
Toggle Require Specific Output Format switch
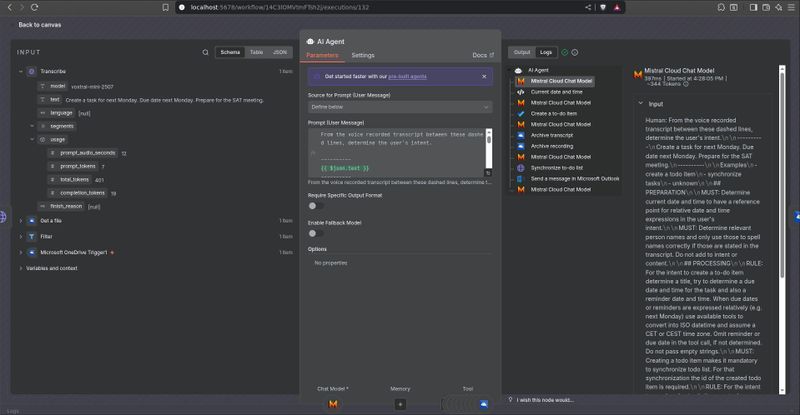coord(313,206)
